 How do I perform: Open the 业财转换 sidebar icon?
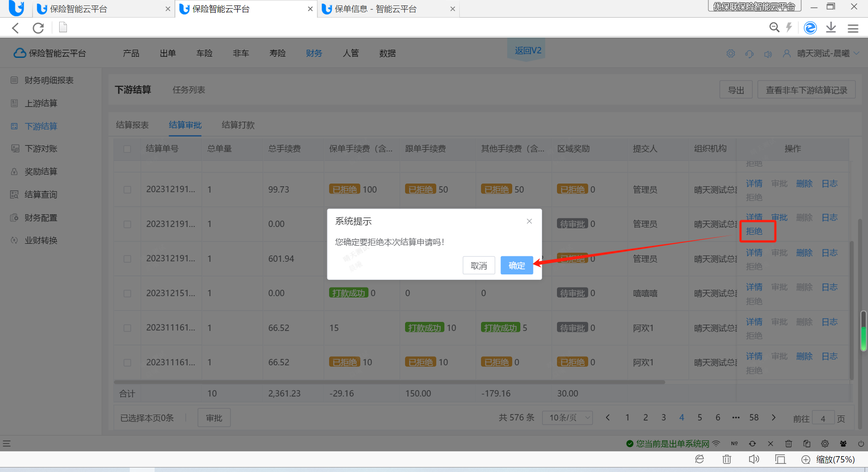click(x=14, y=240)
